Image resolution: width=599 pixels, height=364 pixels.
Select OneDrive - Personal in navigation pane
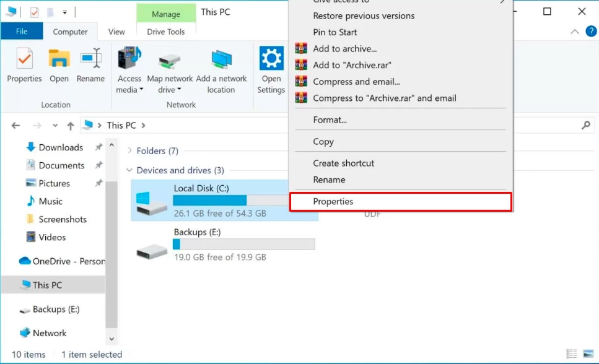pos(62,261)
